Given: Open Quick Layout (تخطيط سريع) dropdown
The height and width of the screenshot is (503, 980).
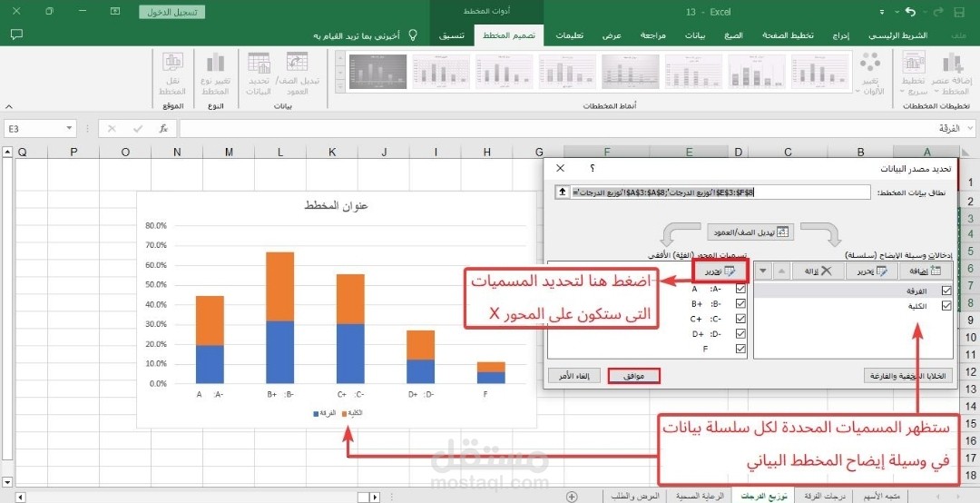Looking at the screenshot, I should coord(913,74).
